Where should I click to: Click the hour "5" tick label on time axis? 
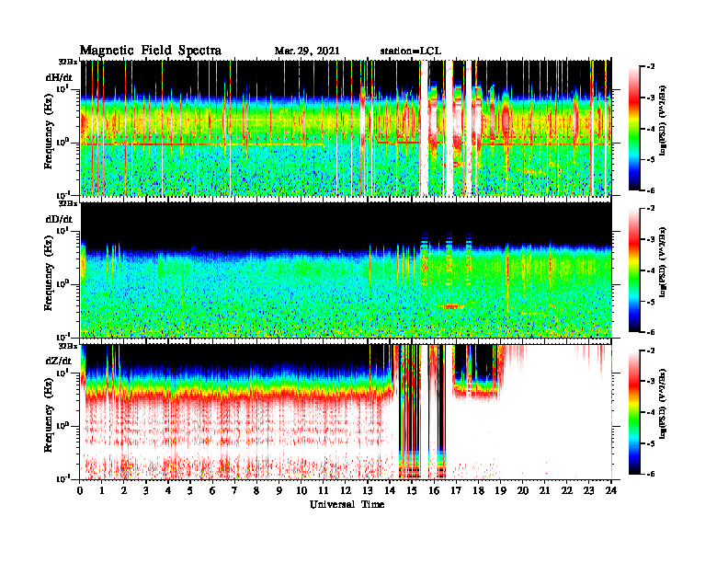click(190, 491)
